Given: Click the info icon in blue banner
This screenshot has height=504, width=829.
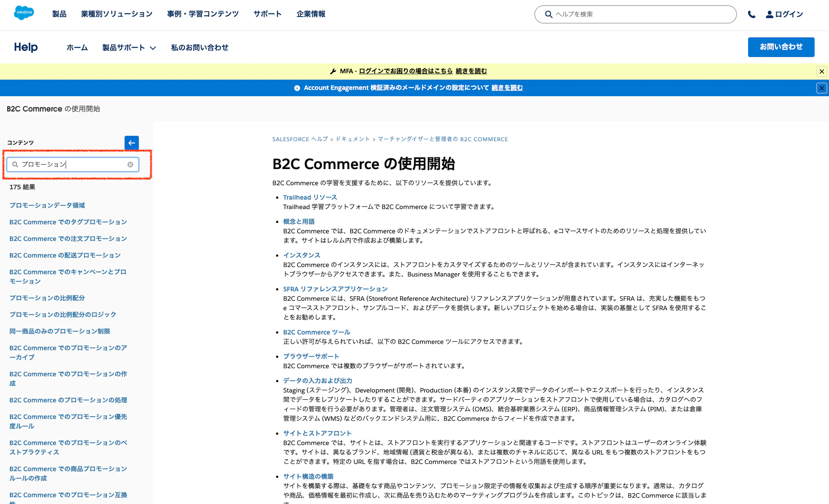Looking at the screenshot, I should [x=297, y=88].
